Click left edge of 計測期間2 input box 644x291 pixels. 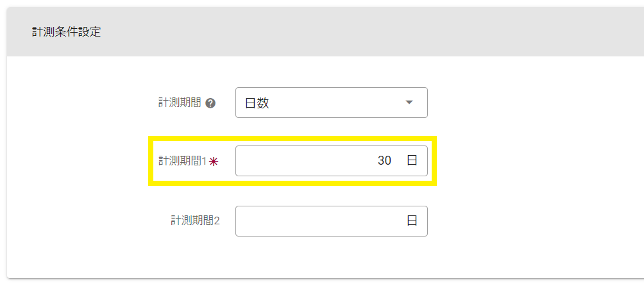(x=241, y=221)
